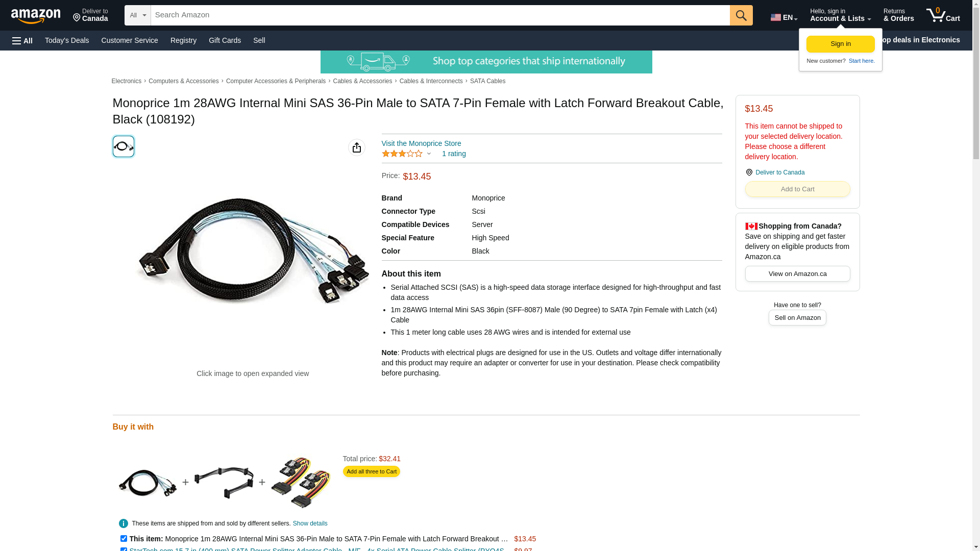Click the info icon under Buy it with

(124, 523)
